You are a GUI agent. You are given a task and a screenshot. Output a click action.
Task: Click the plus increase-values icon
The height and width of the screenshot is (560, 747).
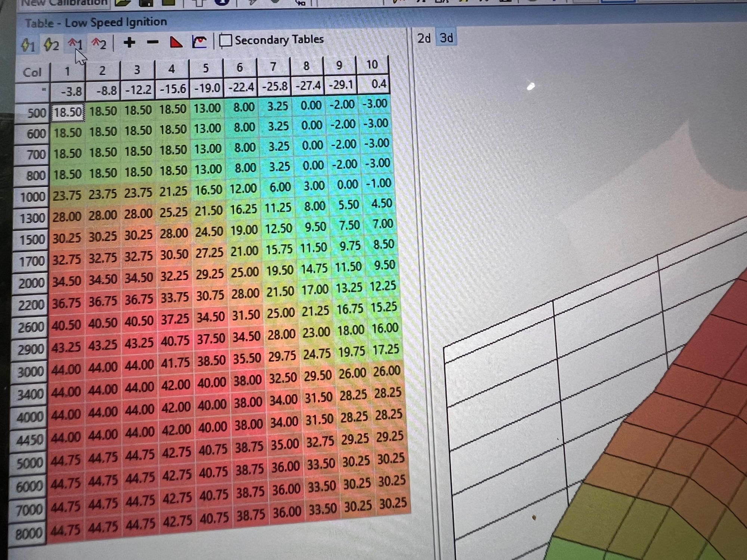[129, 43]
